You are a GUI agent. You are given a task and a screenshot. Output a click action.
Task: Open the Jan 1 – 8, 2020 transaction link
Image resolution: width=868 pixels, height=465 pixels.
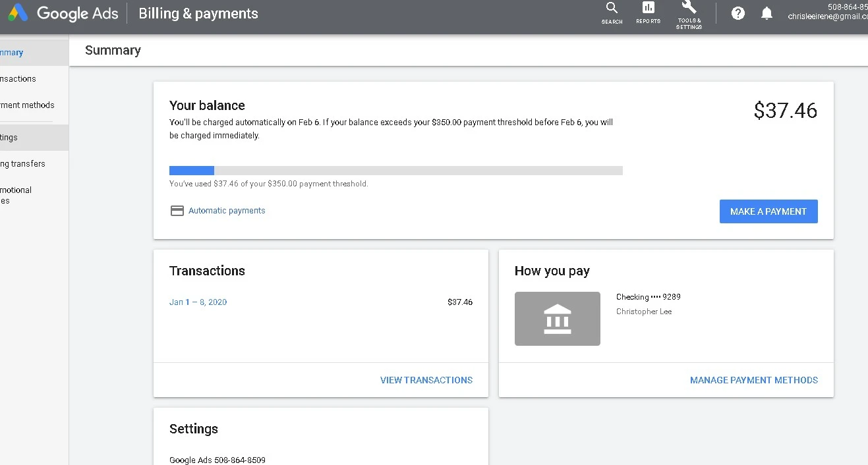(198, 302)
